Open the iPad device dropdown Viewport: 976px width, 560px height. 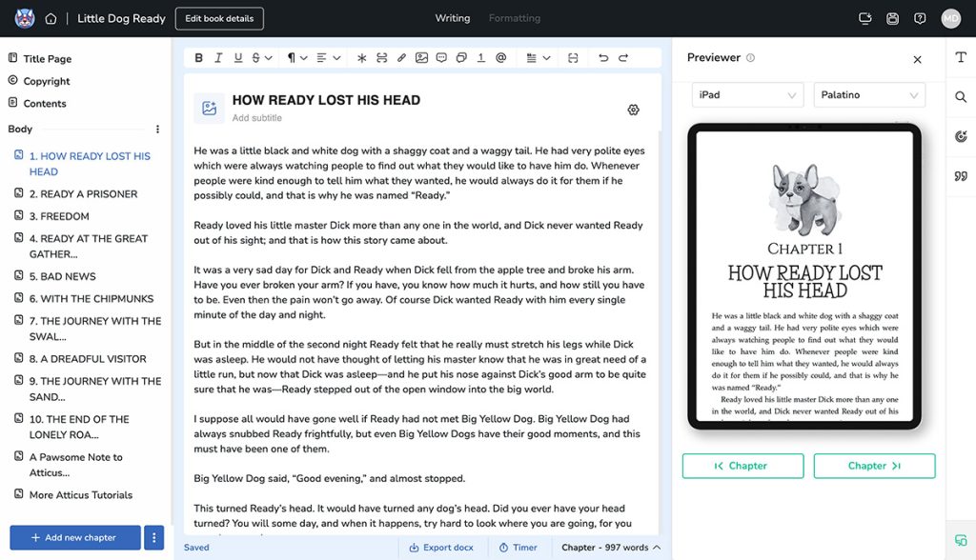[747, 95]
